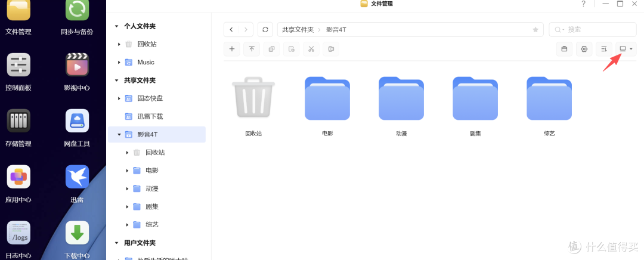Add current path to favorites star

tap(535, 30)
